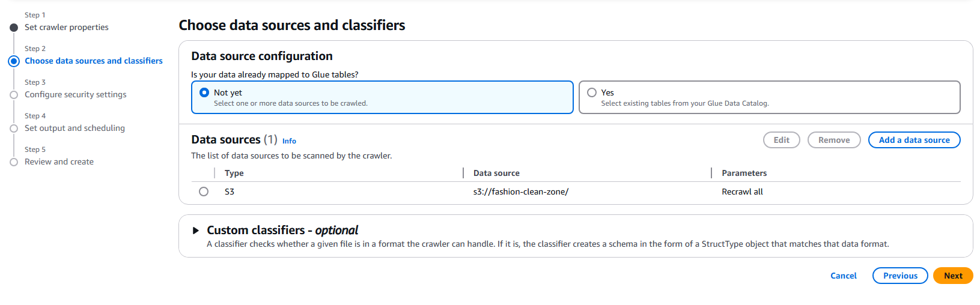
Task: Cancel the crawler creation
Action: [843, 276]
